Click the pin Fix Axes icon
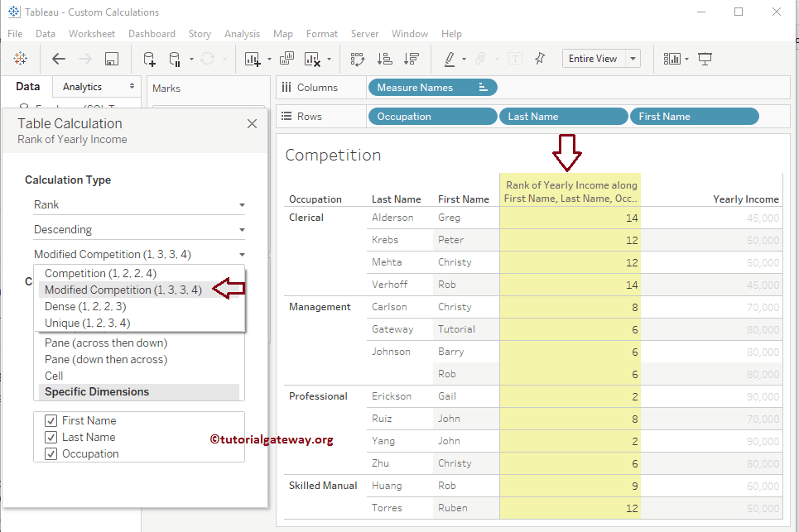The height and width of the screenshot is (532, 799). [540, 59]
